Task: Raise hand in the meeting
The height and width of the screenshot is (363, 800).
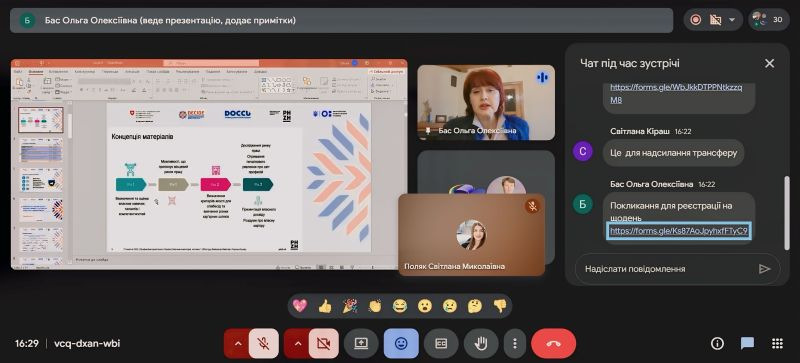Action: 481,344
